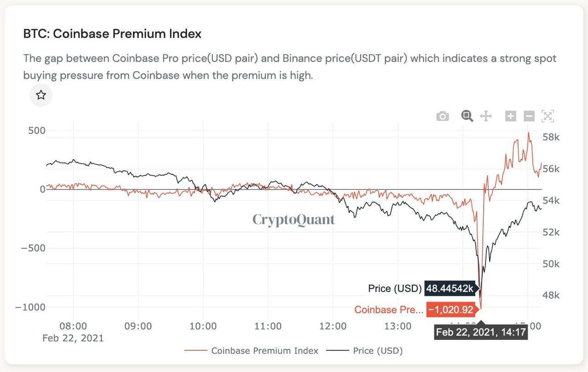Click the CryptoQuant watermark logo
Viewport: 588px width, 372px height.
[293, 220]
